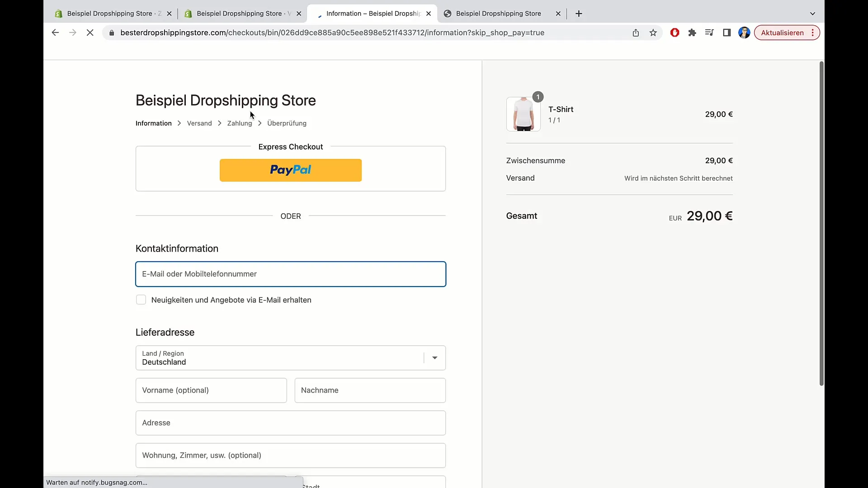Click the Adresse field
The image size is (868, 488).
(x=291, y=423)
